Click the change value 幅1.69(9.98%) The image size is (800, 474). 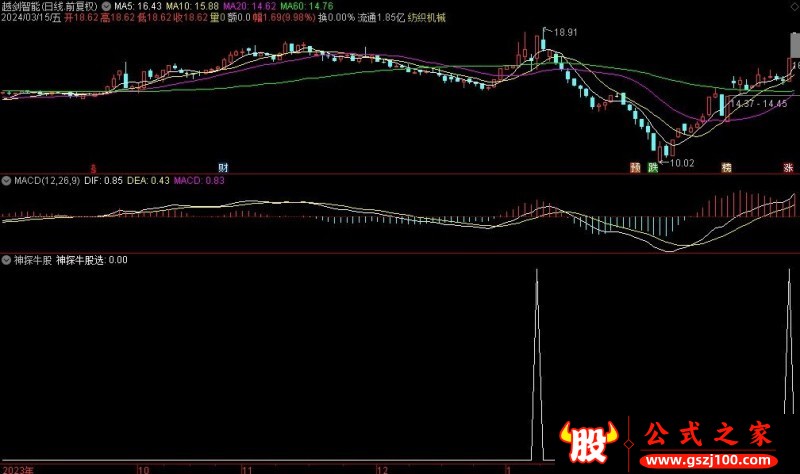point(284,18)
